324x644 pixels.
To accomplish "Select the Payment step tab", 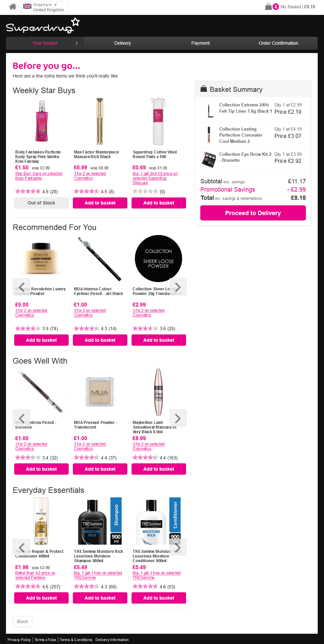I will click(x=201, y=43).
